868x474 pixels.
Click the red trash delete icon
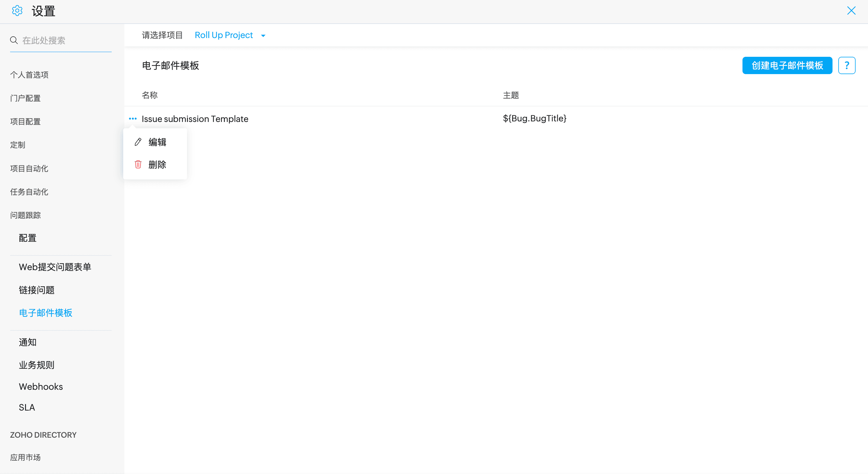click(x=138, y=164)
